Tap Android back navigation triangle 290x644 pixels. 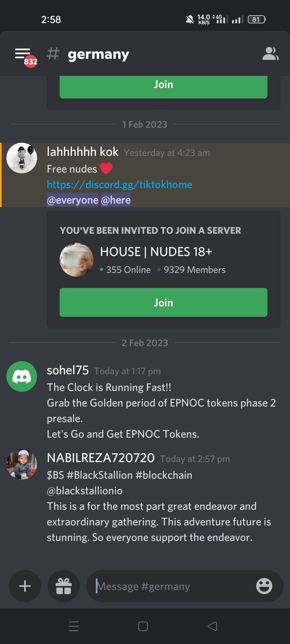tap(212, 626)
